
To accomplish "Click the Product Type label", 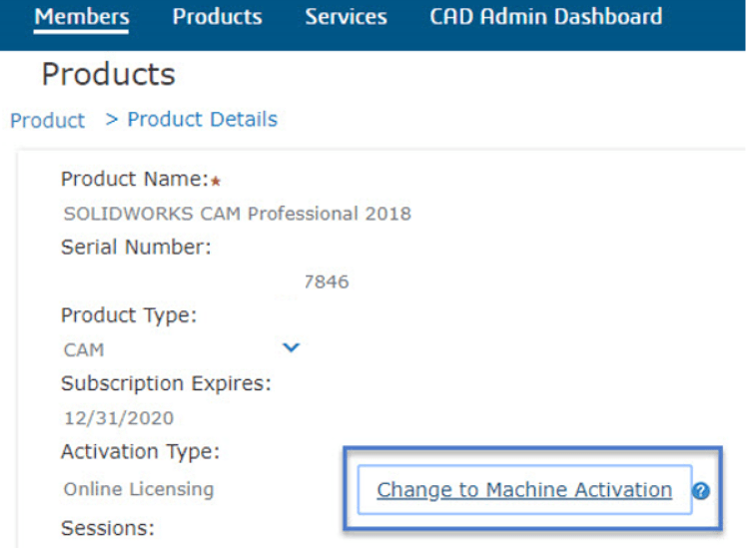I will (x=129, y=315).
